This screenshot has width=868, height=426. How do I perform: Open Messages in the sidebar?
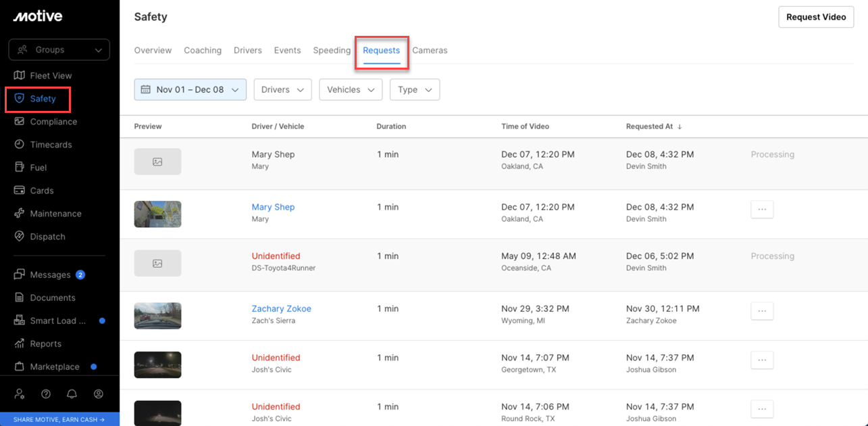tap(50, 275)
